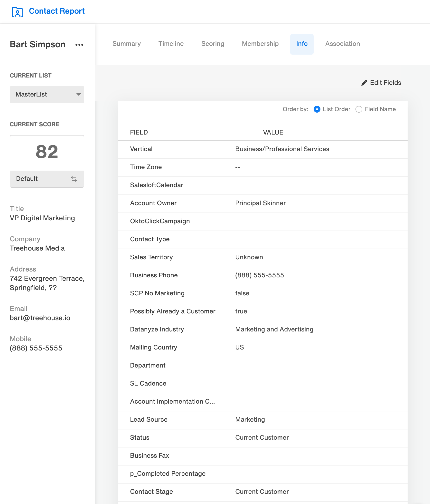Click the Treehouse Media company name
Screen dimensions: 430x504
37,248
